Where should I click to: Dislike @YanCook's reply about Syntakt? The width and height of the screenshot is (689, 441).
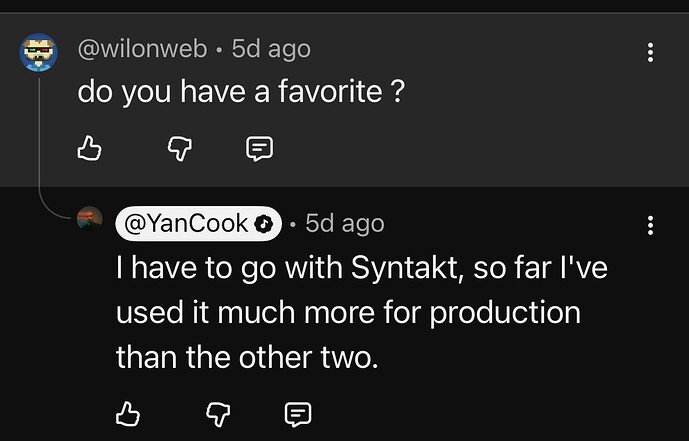coord(218,414)
